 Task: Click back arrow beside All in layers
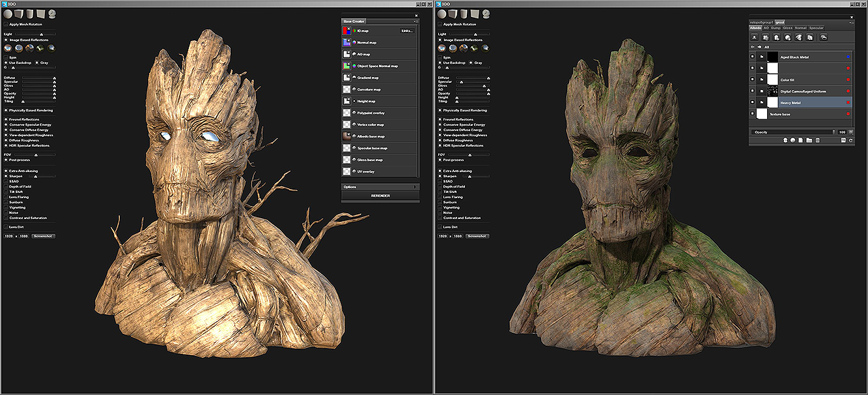click(x=752, y=47)
